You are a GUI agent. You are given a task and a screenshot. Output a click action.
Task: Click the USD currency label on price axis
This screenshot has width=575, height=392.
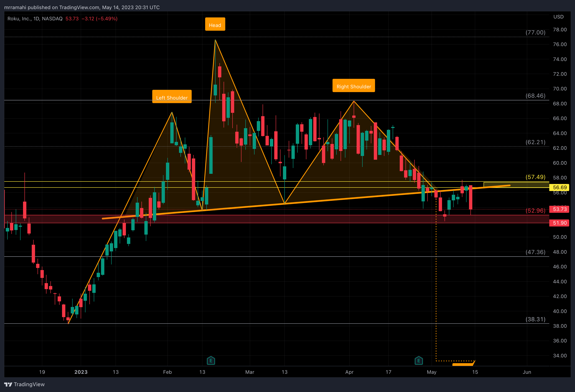[558, 17]
